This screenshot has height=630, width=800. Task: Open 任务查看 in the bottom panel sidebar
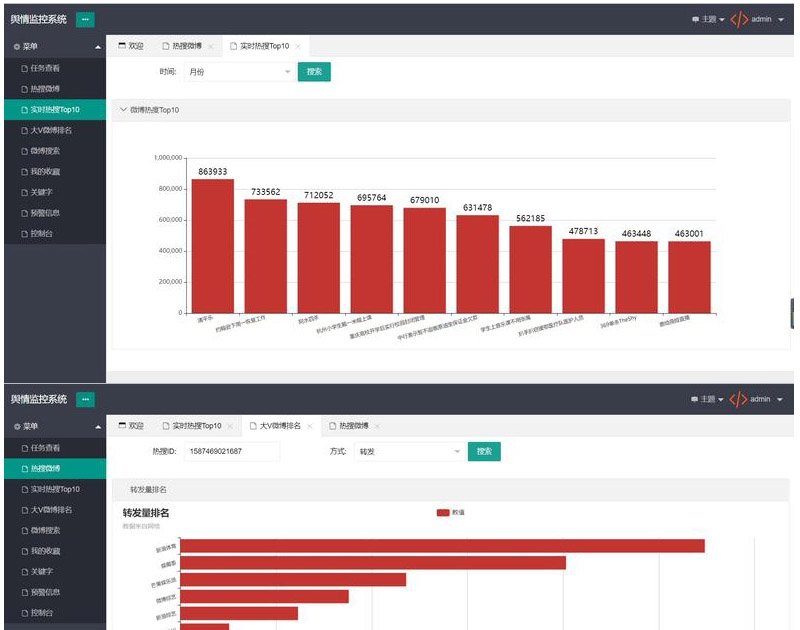[55, 448]
